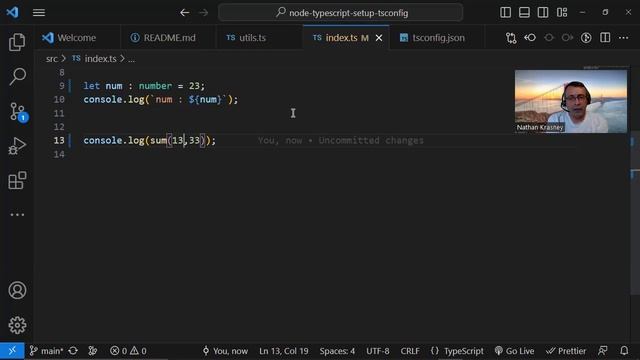Open the Extensions view
The image size is (640, 360).
(17, 180)
